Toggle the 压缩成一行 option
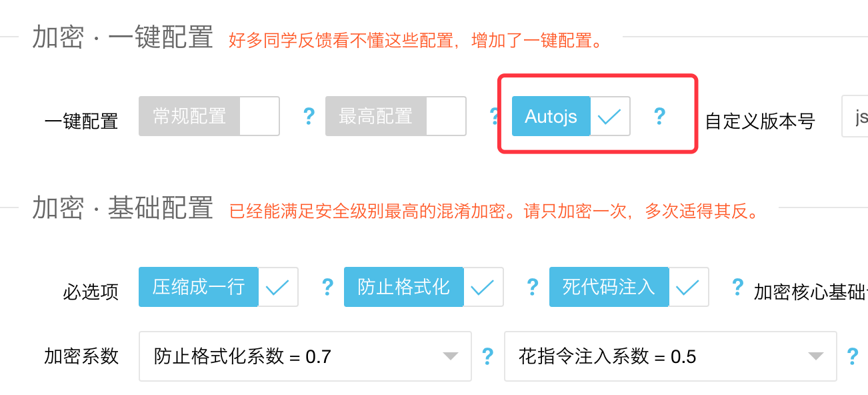The width and height of the screenshot is (868, 395). [218, 288]
